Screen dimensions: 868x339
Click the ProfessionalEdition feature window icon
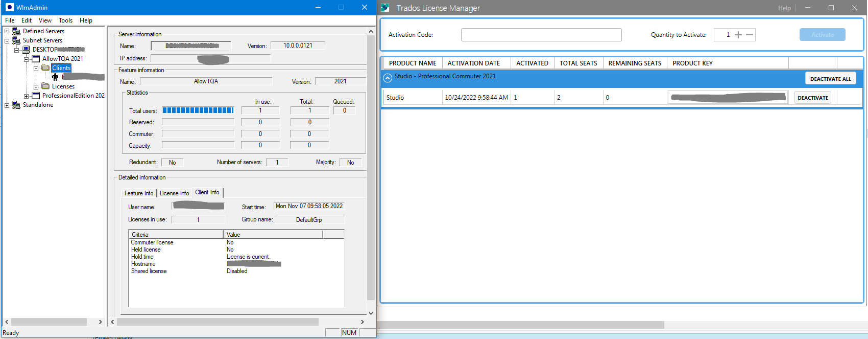click(36, 96)
